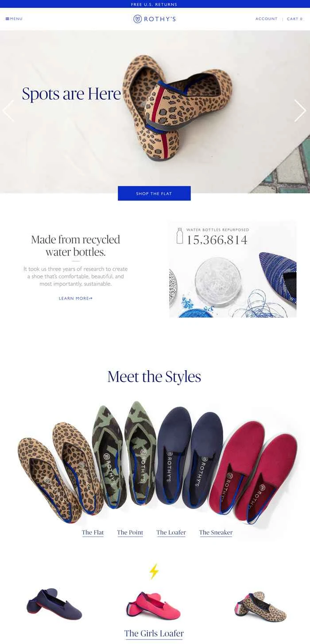Click the FREE U.S. RETURNS banner

click(x=154, y=4)
